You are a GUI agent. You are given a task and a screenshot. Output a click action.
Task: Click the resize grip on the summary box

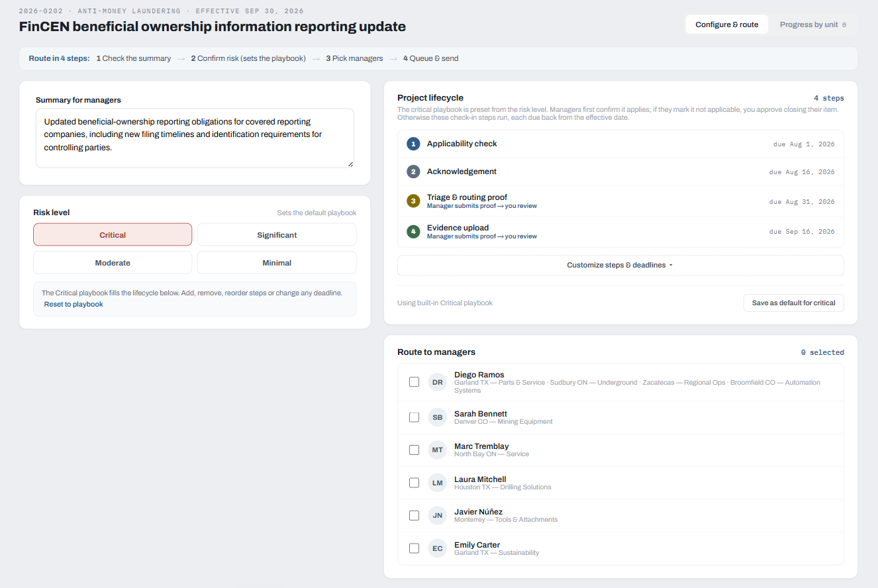click(350, 164)
